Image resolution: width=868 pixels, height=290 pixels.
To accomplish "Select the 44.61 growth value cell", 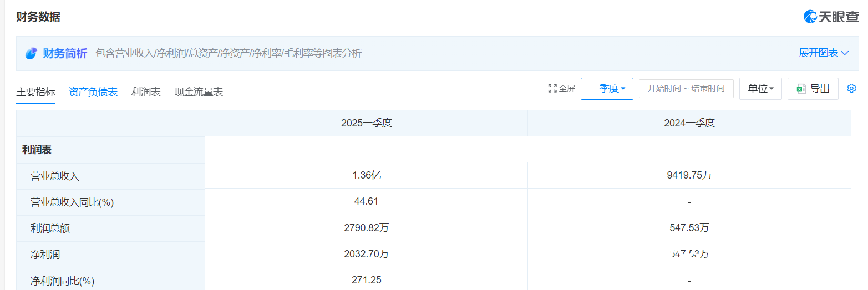I will (366, 201).
